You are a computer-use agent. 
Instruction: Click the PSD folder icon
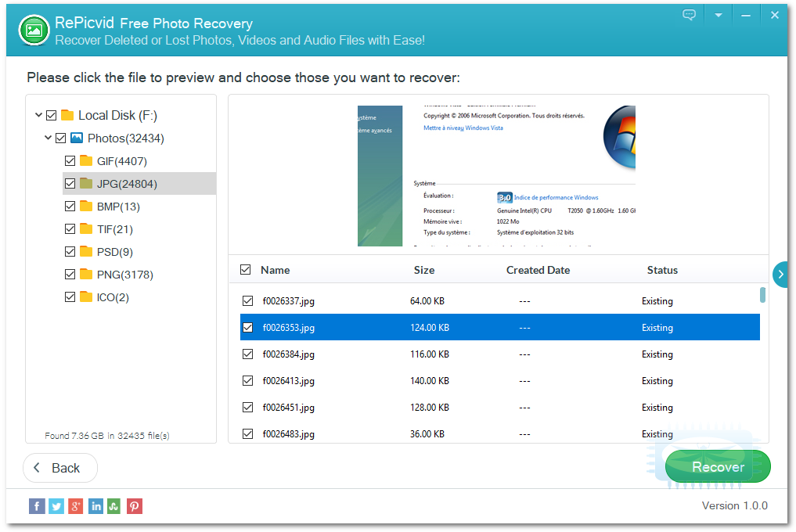(x=86, y=251)
